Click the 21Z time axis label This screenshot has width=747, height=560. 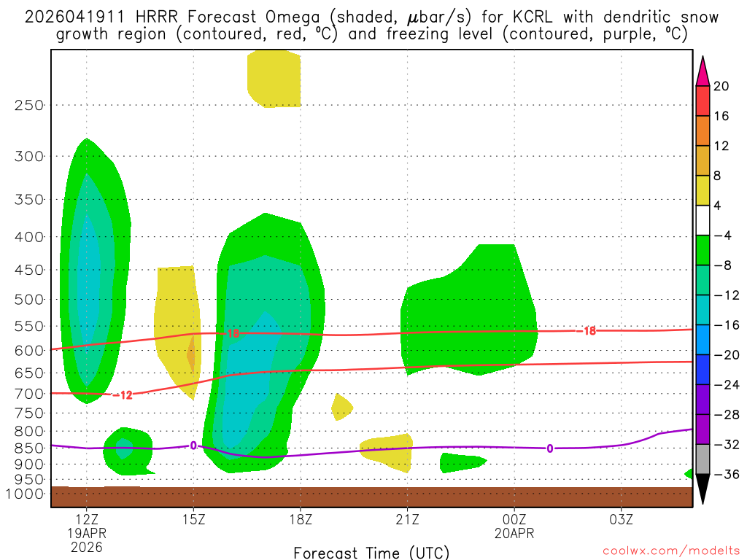click(407, 519)
